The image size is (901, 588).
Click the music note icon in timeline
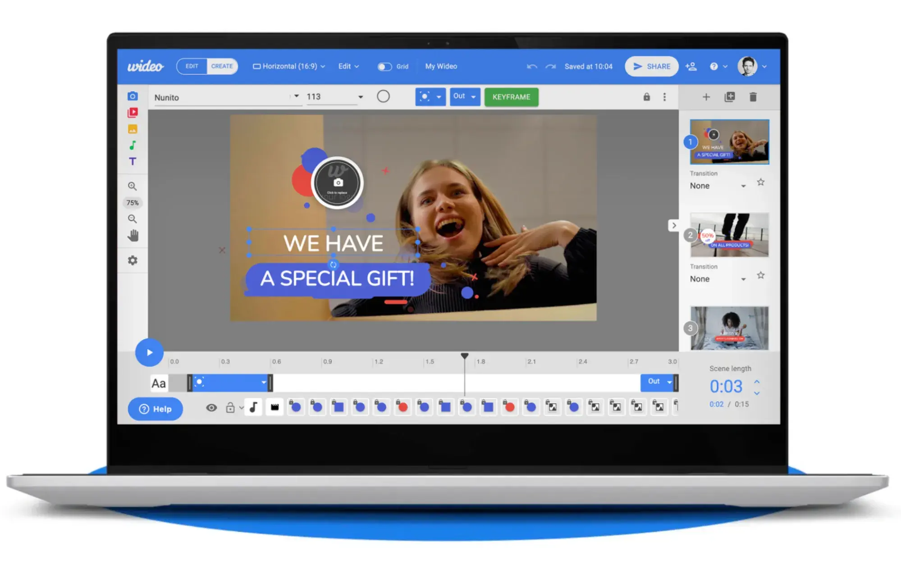click(253, 407)
